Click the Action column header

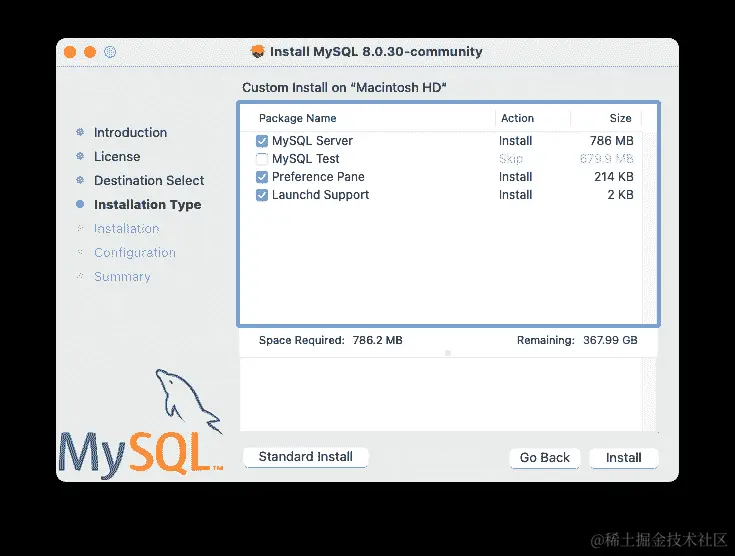(x=518, y=118)
